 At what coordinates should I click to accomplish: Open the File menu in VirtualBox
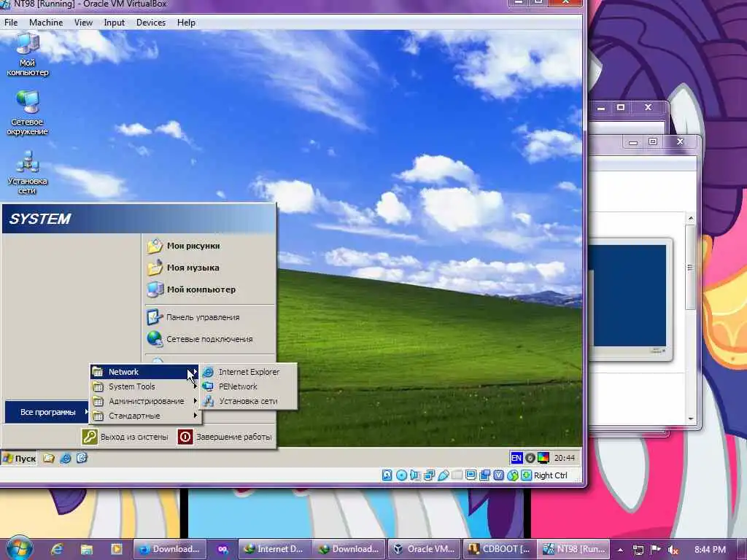[x=10, y=23]
